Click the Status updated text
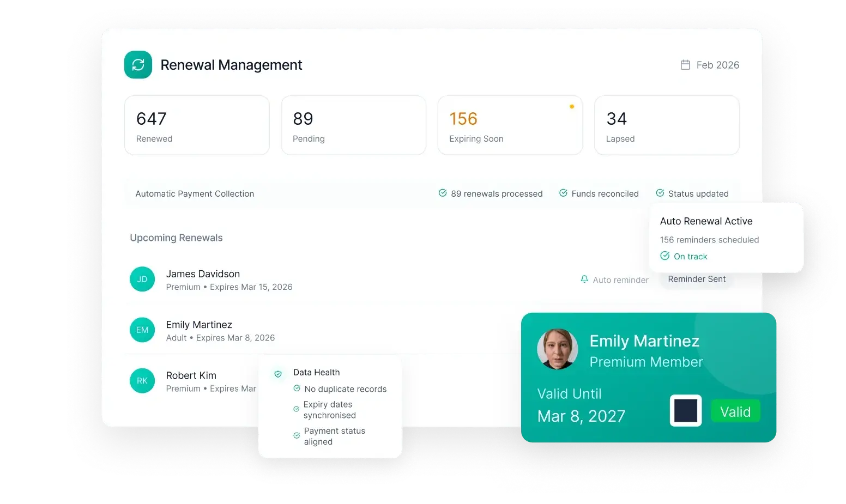 click(x=698, y=193)
